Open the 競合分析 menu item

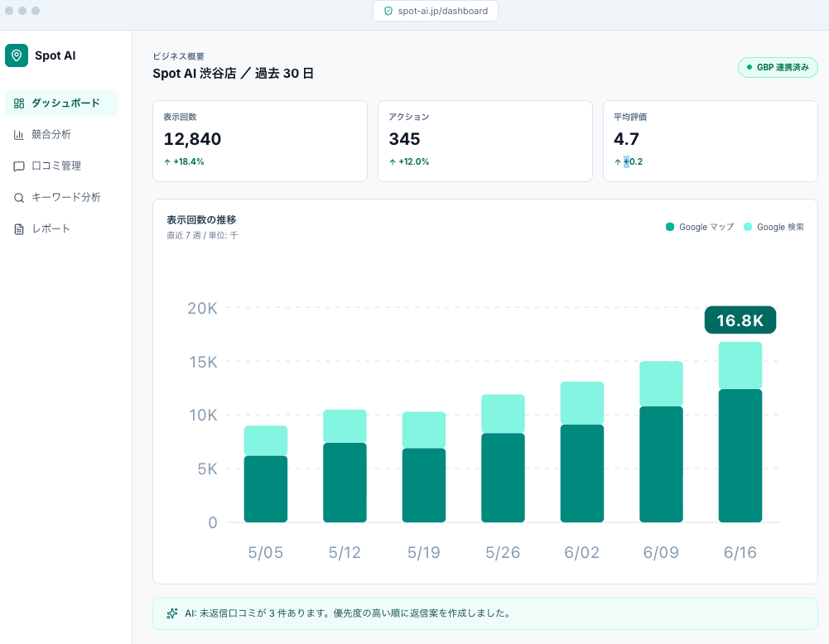pyautogui.click(x=62, y=135)
